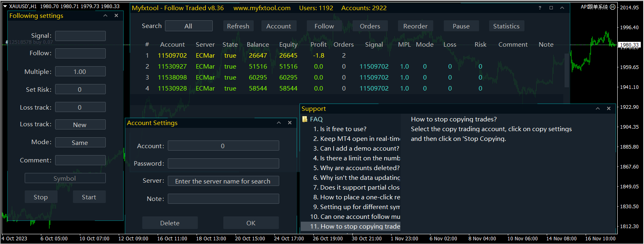Open FAQ 3. Can I add a demo account?

point(351,149)
